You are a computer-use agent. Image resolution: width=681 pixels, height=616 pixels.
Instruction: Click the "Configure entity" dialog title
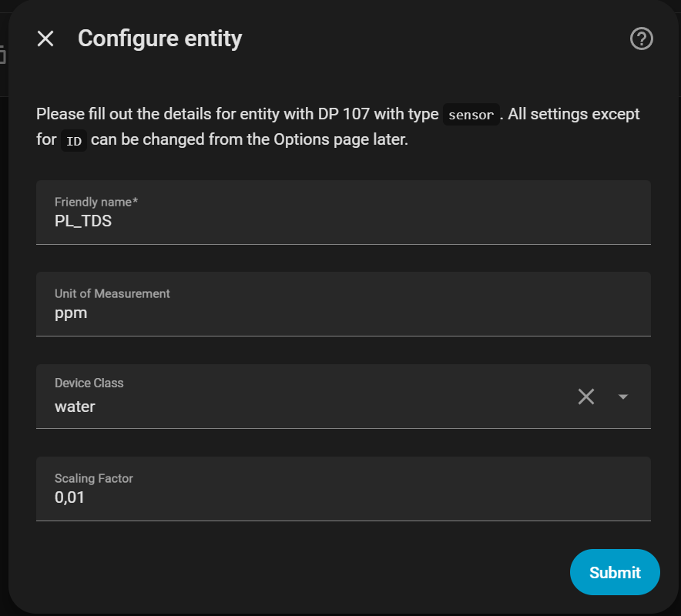point(160,38)
